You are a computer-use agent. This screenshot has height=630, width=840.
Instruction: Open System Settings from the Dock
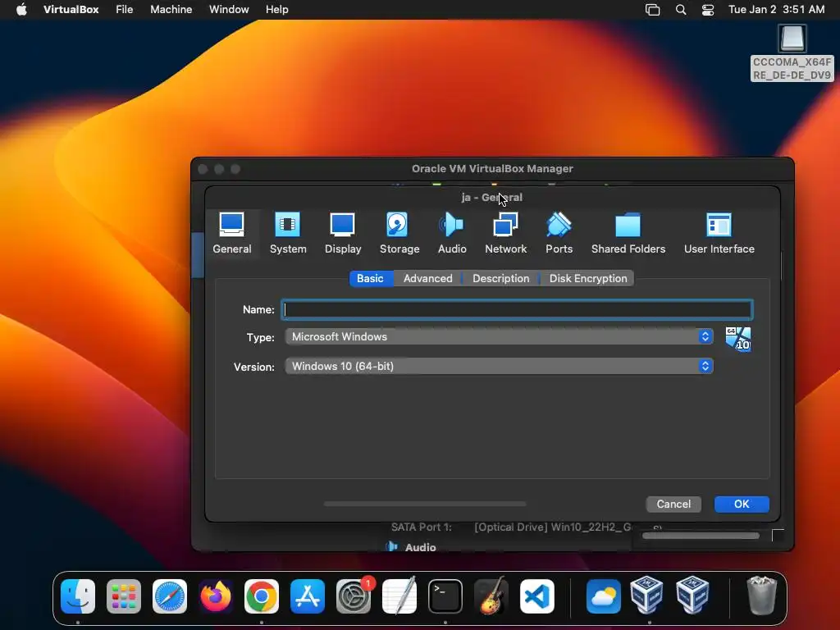(x=354, y=596)
